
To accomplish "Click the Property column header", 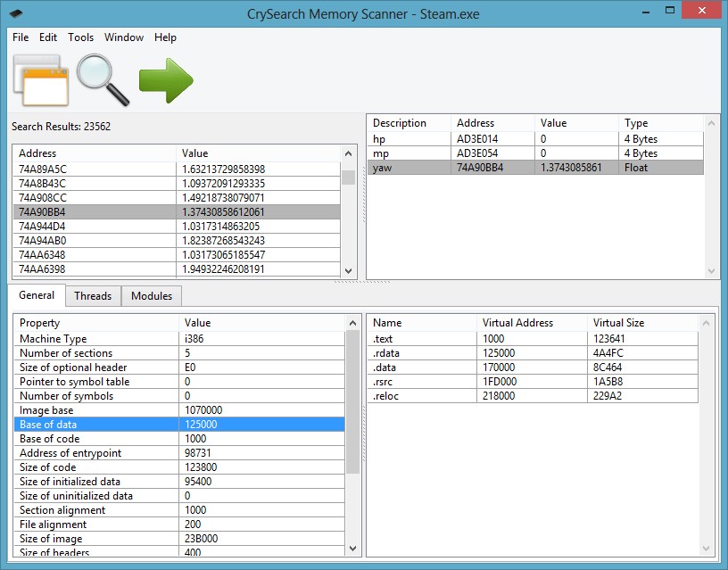I will [x=96, y=323].
